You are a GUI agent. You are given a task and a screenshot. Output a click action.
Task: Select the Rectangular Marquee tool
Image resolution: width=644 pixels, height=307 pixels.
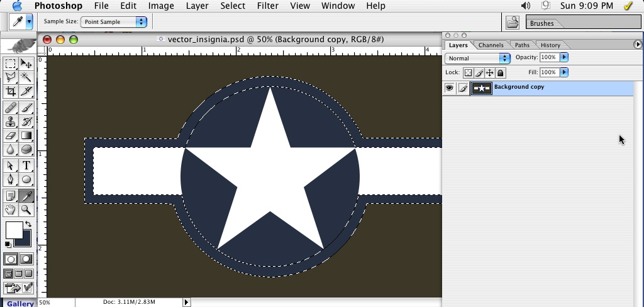(10, 64)
